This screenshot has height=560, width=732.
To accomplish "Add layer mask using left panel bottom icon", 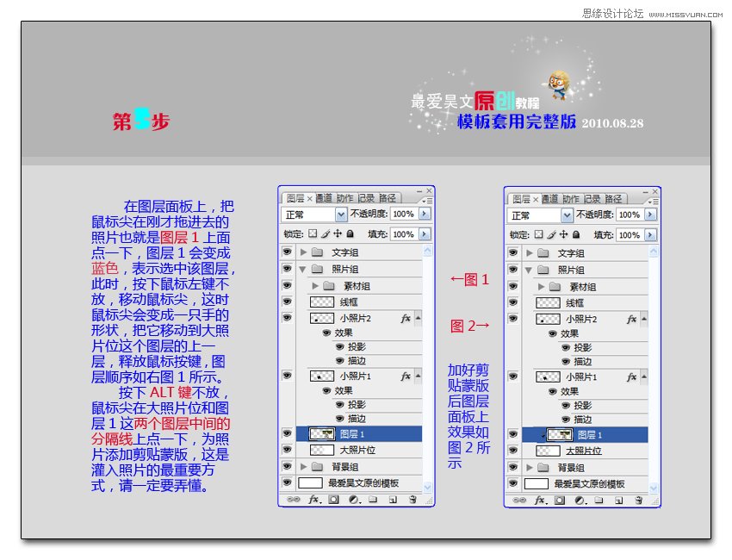I will [333, 500].
